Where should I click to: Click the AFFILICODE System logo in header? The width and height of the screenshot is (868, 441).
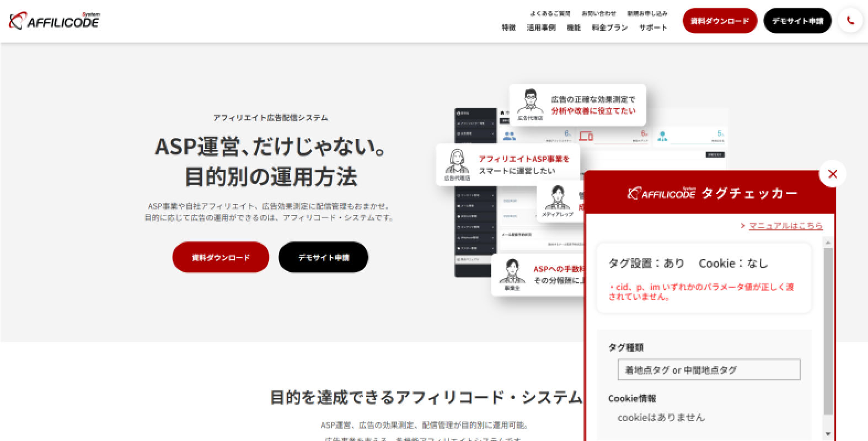pos(54,20)
